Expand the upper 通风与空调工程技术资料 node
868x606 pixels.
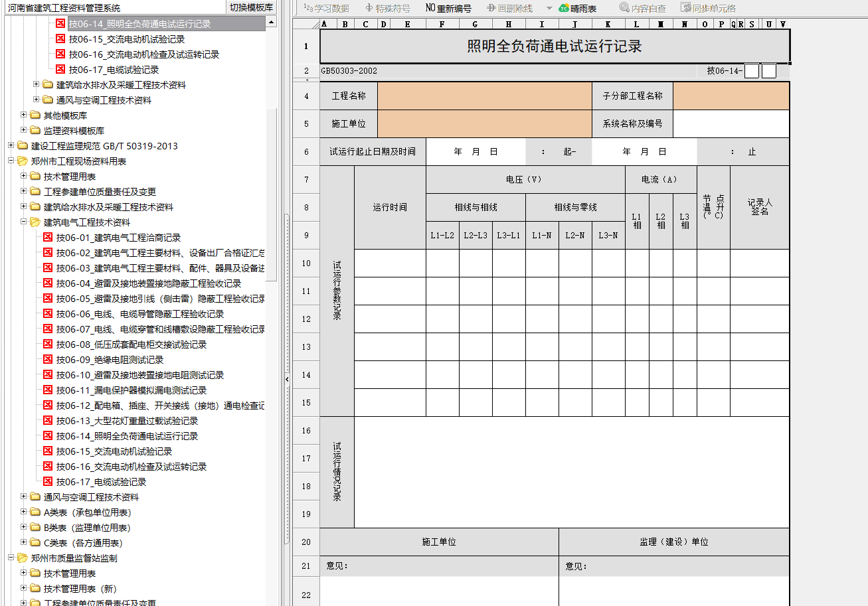coord(36,100)
